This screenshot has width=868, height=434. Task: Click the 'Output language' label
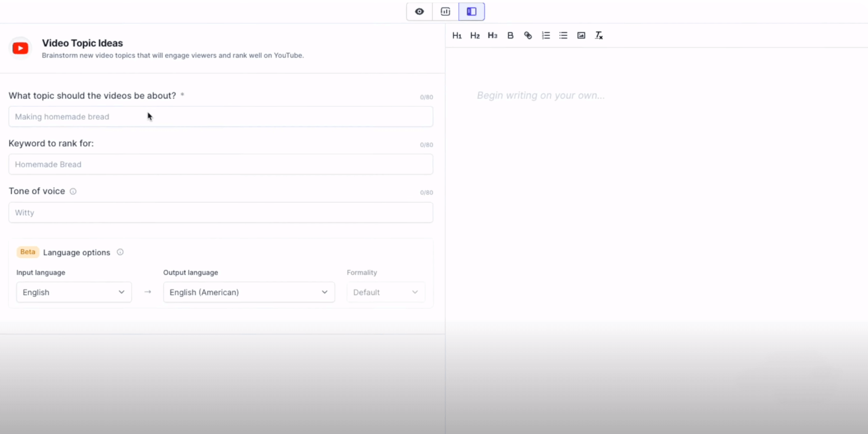[191, 273]
